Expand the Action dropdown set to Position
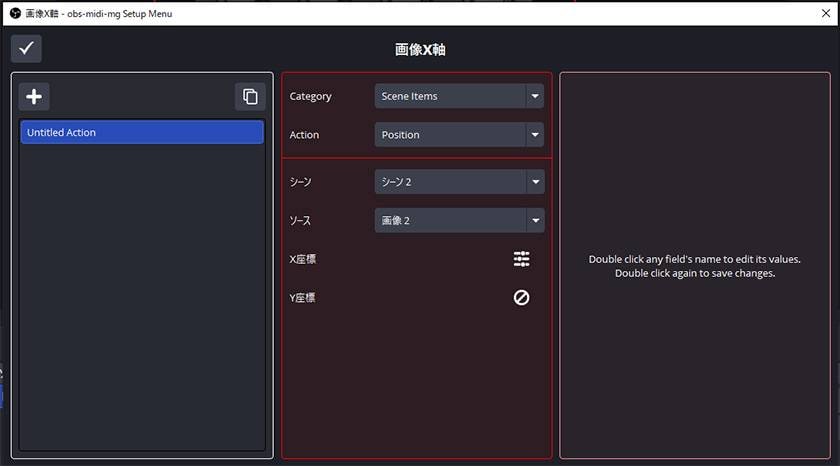This screenshot has height=466, width=840. click(459, 134)
